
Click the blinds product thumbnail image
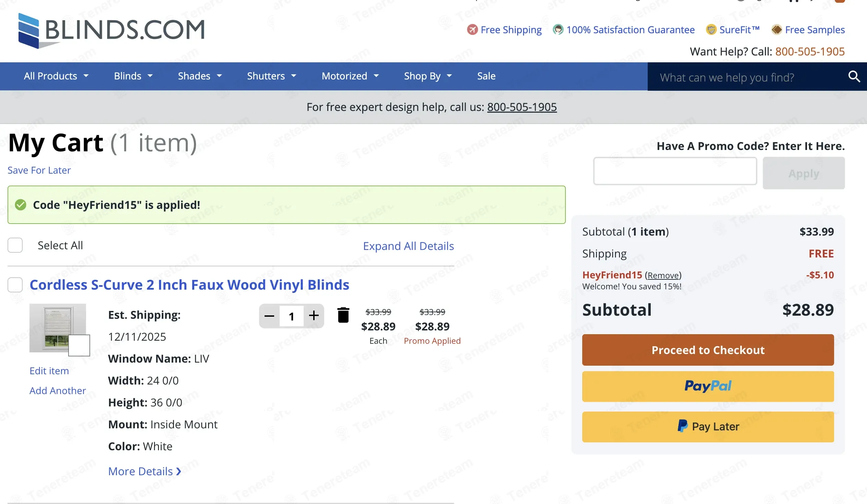pos(58,328)
